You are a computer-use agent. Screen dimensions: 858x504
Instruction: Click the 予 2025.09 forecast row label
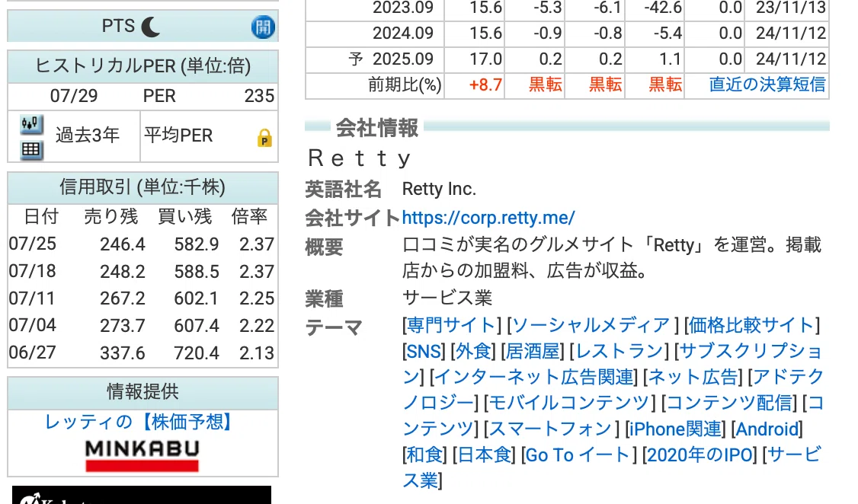point(391,59)
